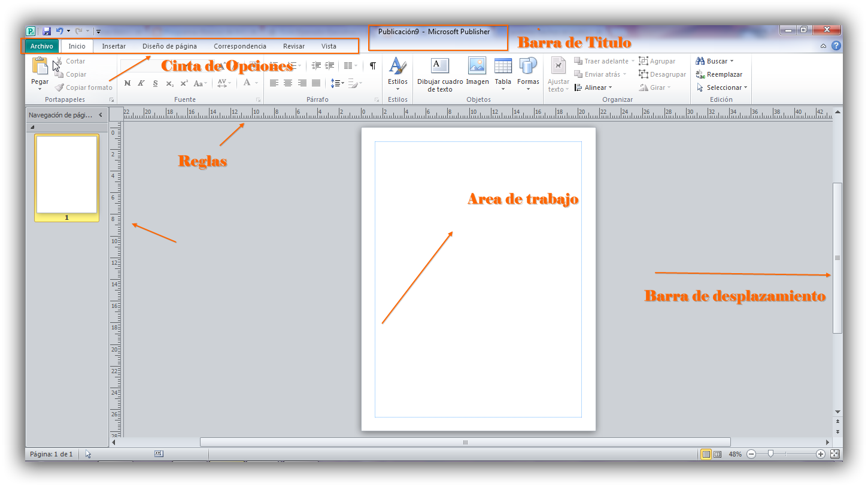Open the Archivo menu
868x487 pixels.
coord(41,46)
